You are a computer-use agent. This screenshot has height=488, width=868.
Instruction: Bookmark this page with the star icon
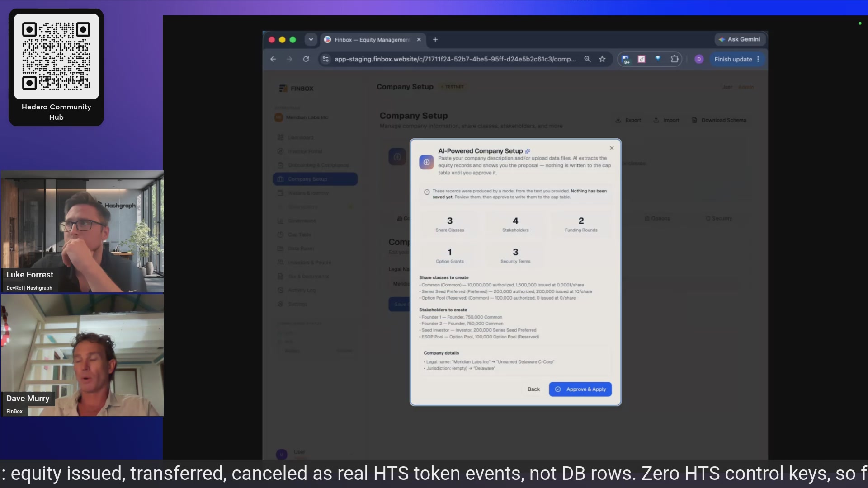602,59
